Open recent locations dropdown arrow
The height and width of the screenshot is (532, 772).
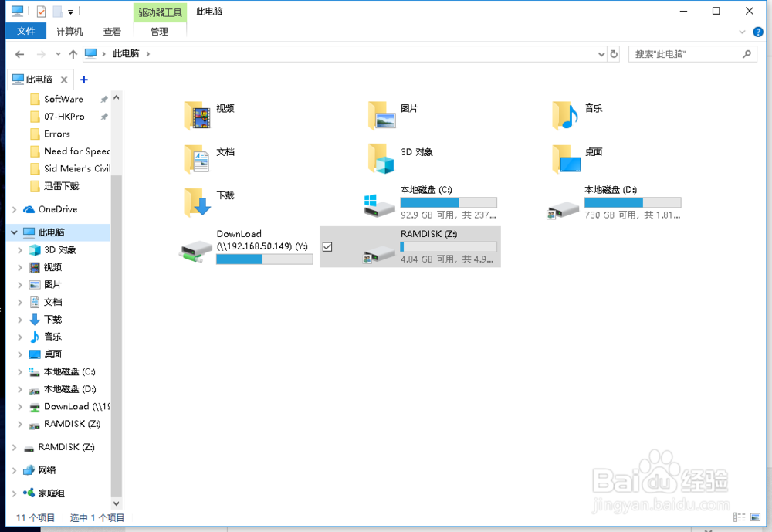tap(58, 54)
